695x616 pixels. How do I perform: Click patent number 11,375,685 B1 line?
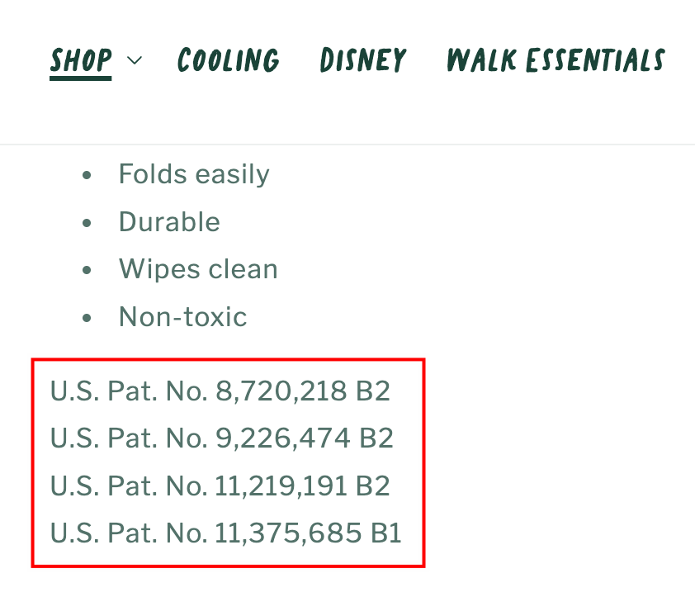click(225, 533)
